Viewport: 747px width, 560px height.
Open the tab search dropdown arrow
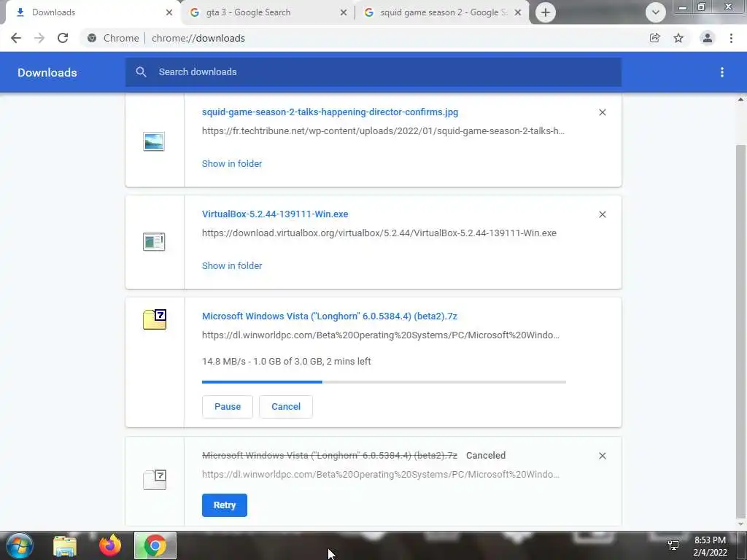(x=656, y=12)
